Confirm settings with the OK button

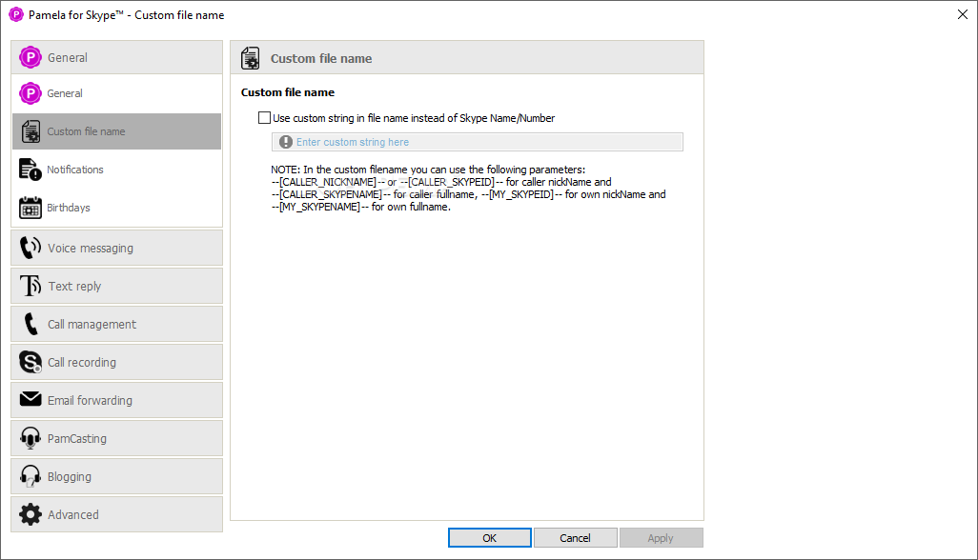[490, 537]
